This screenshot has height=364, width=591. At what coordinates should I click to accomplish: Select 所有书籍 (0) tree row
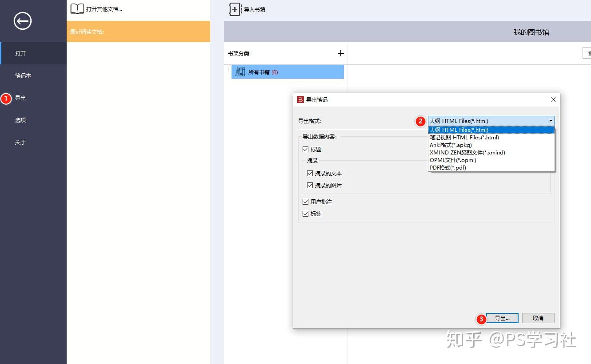click(288, 72)
